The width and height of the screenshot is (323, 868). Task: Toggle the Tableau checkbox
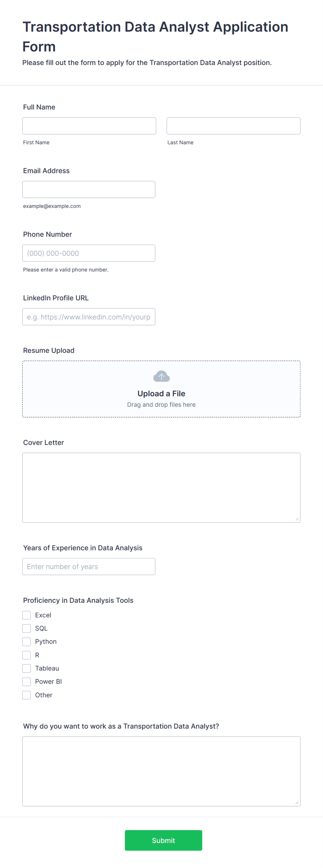click(27, 668)
